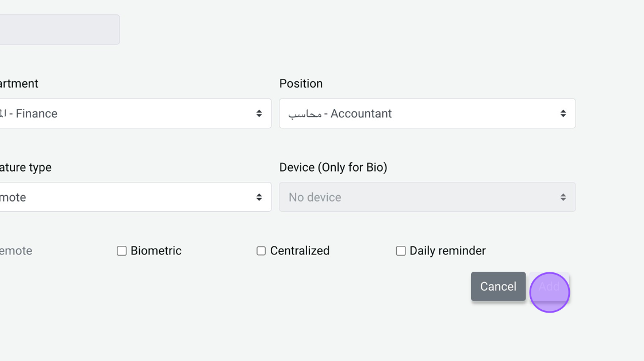Image resolution: width=644 pixels, height=361 pixels.
Task: Click the arrows icon on No device select
Action: (563, 197)
